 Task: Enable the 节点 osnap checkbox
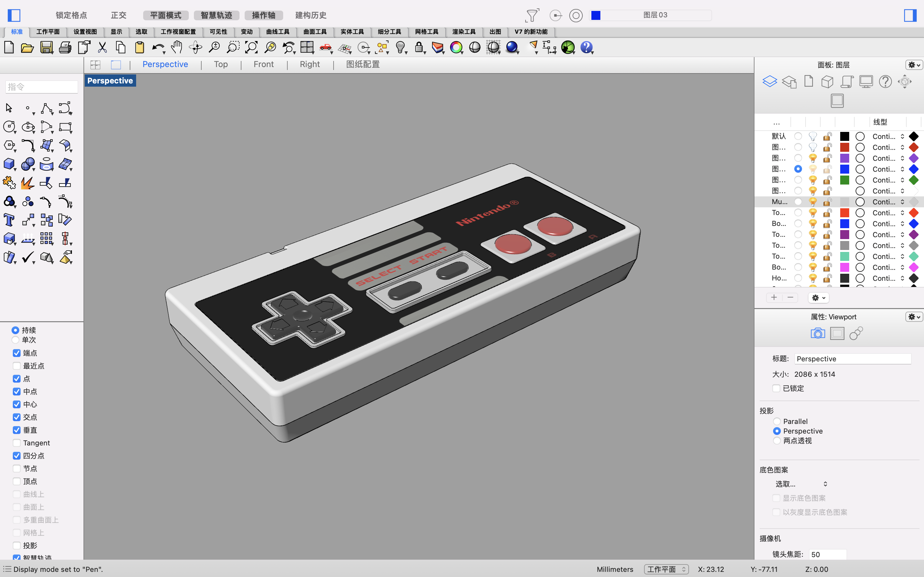[x=17, y=469]
